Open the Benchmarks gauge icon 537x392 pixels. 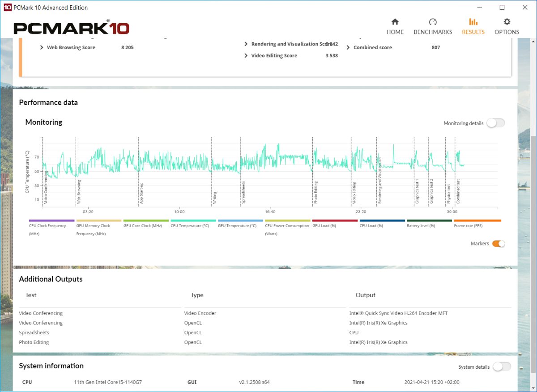(x=432, y=22)
